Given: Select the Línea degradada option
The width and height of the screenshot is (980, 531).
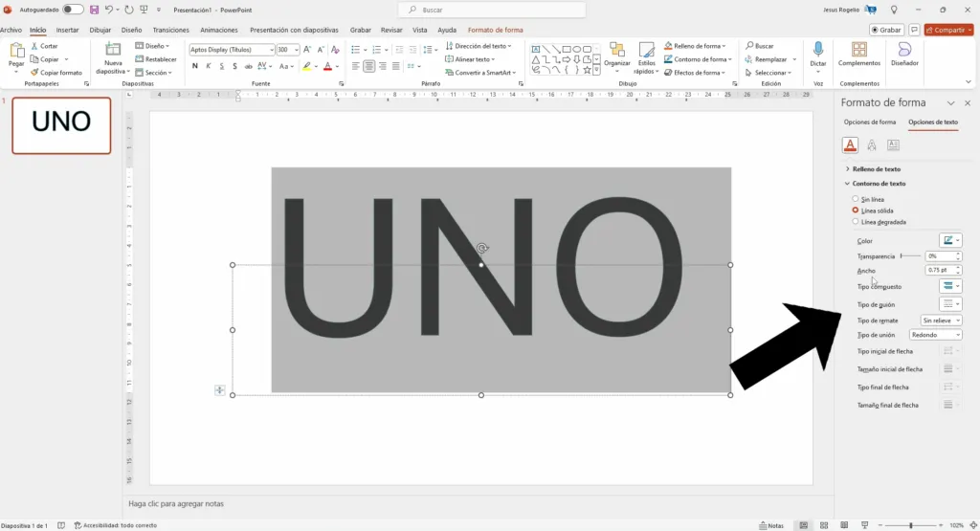Looking at the screenshot, I should 856,222.
